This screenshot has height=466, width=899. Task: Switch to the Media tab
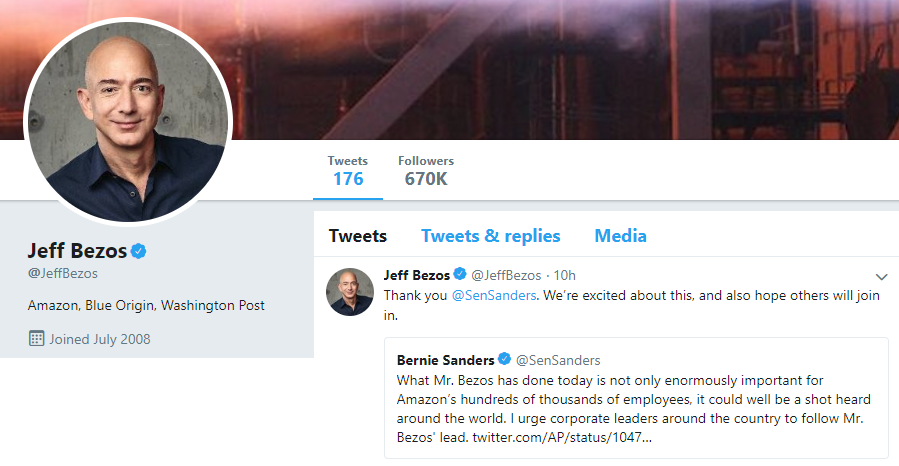[620, 236]
